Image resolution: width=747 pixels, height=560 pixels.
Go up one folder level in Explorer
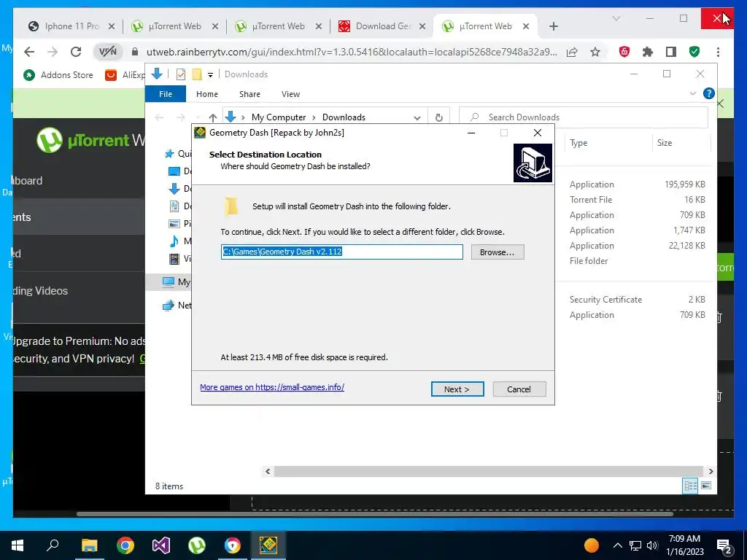pos(212,117)
